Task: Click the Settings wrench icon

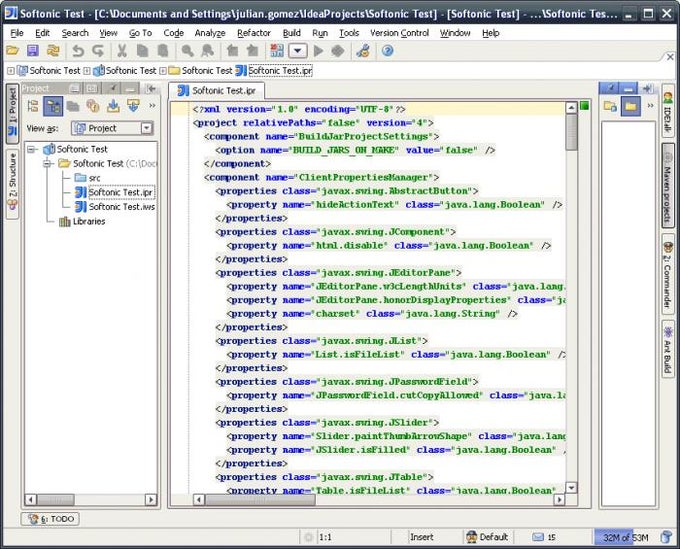Action: (363, 51)
